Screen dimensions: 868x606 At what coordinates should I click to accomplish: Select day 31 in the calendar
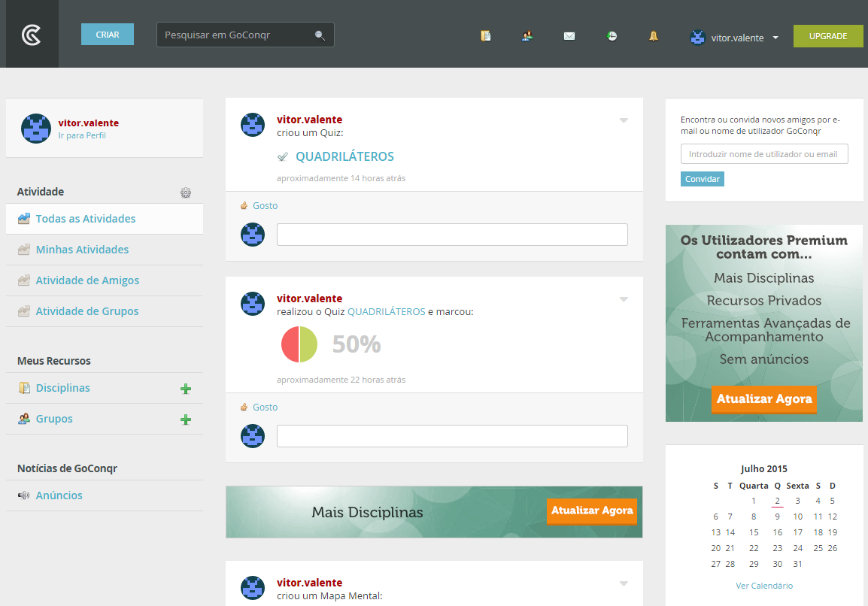pyautogui.click(x=798, y=564)
